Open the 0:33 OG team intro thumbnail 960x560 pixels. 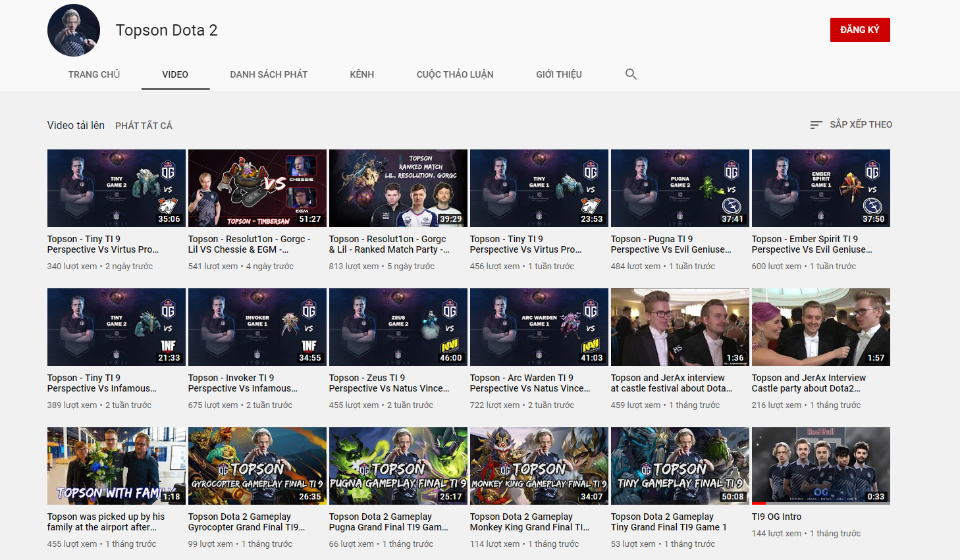tap(821, 466)
